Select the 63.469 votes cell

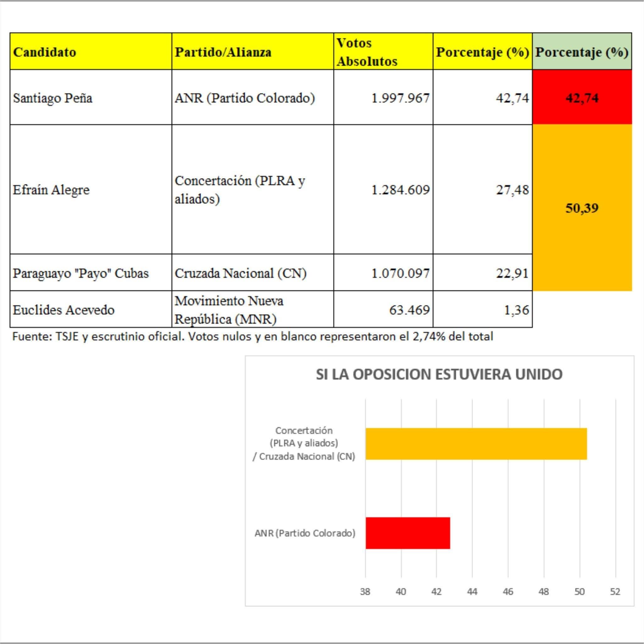[383, 309]
